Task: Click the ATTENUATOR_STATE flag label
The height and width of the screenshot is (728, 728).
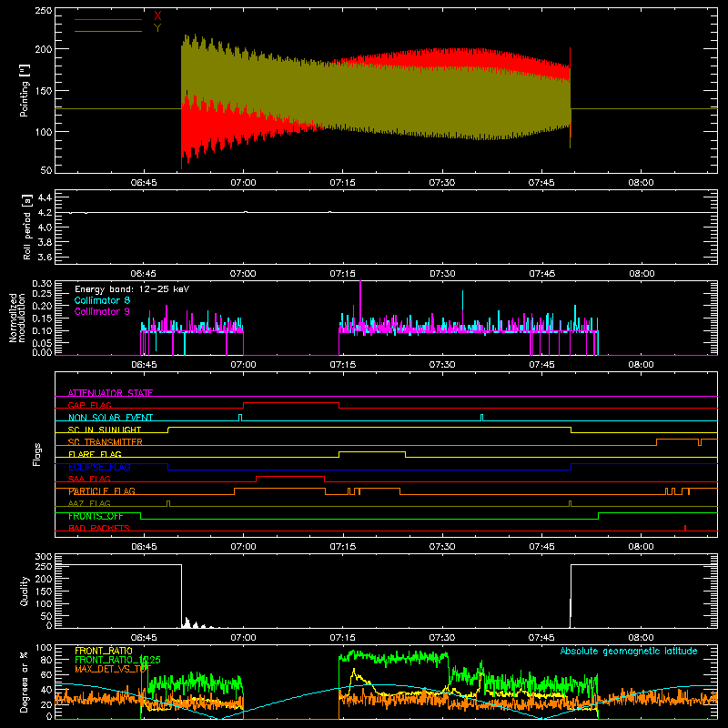Action: point(110,393)
